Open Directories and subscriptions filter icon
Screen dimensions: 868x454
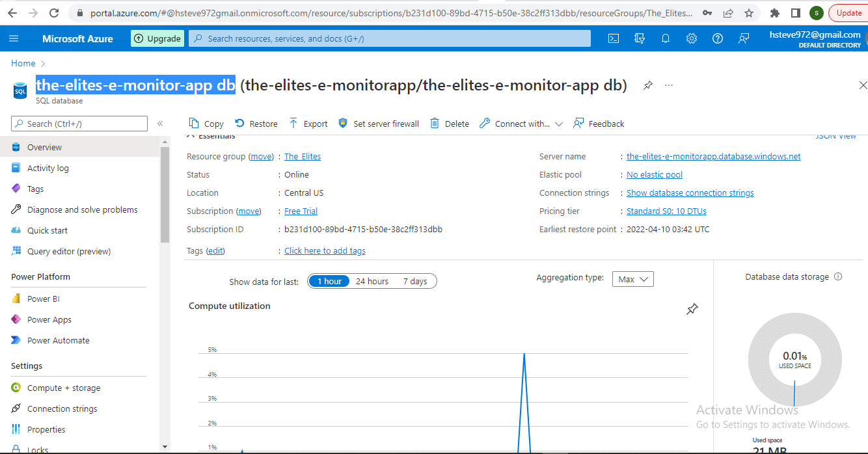click(x=639, y=38)
